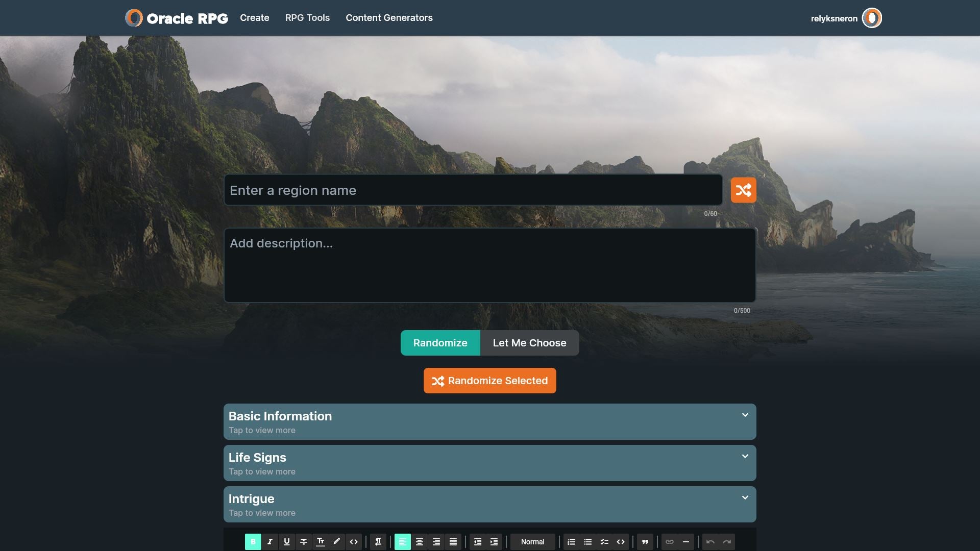
Task: Apply strikethrough formatting
Action: [303, 542]
